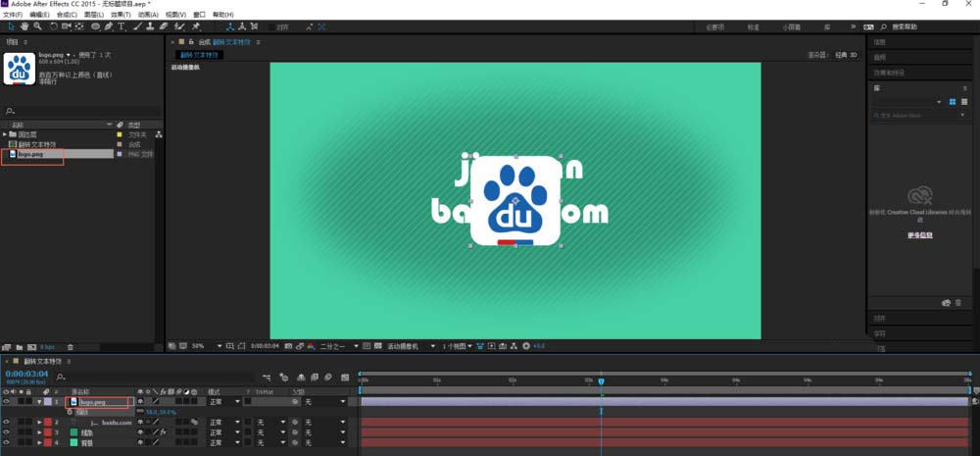Viewport: 980px width, 456px height.
Task: Toggle visibility of layer 2 baidu.com
Action: (6, 423)
